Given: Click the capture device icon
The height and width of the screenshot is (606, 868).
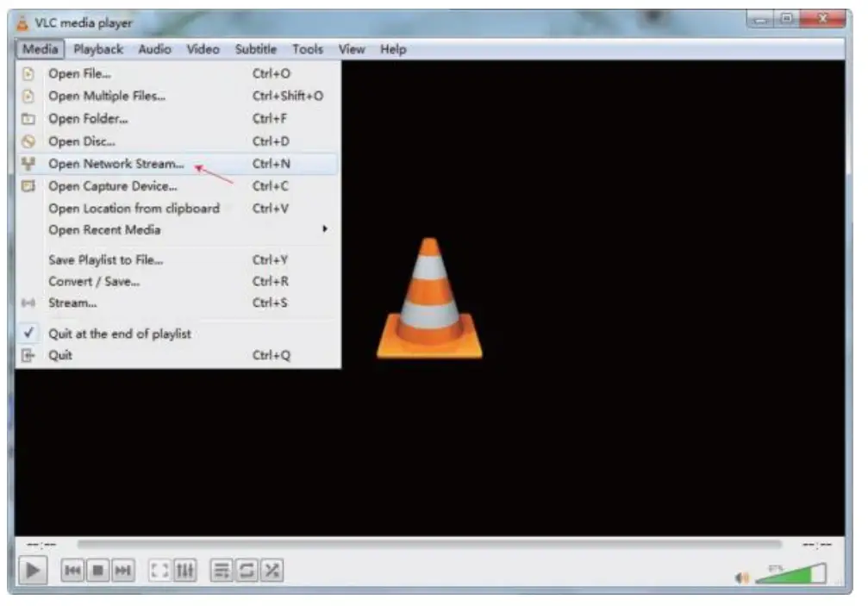Looking at the screenshot, I should pos(28,186).
